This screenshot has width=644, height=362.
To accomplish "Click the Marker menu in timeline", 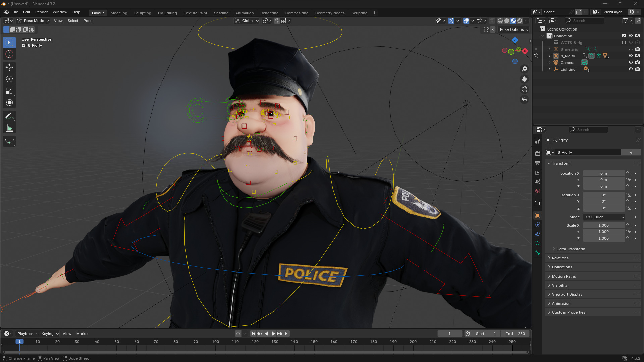I will [83, 334].
